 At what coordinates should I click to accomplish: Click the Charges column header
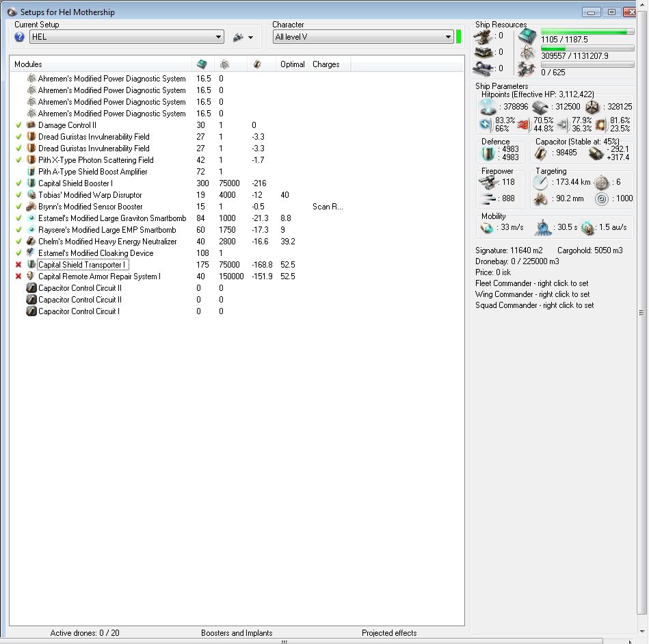(x=330, y=64)
